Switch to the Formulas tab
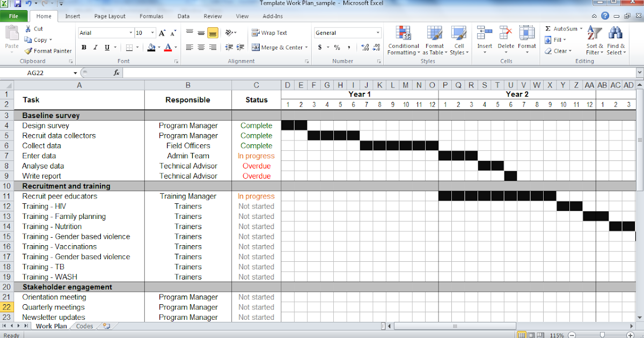The width and height of the screenshot is (644, 338). pos(151,16)
